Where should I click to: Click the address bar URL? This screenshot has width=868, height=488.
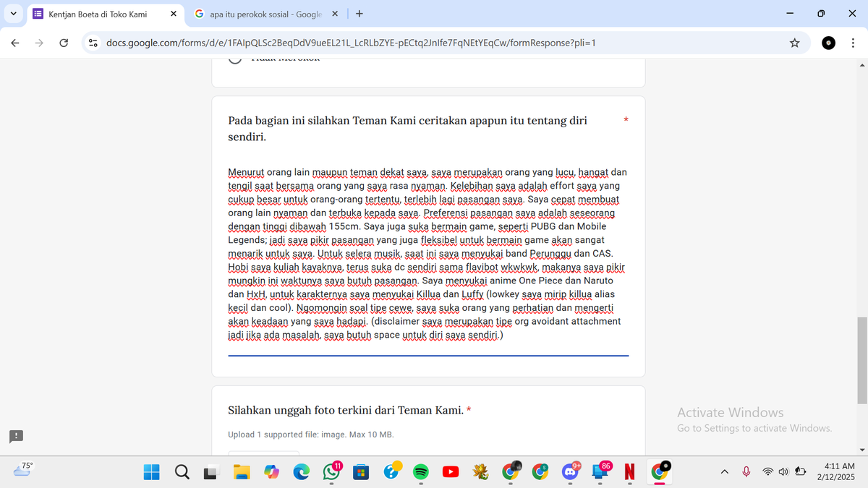(x=351, y=43)
